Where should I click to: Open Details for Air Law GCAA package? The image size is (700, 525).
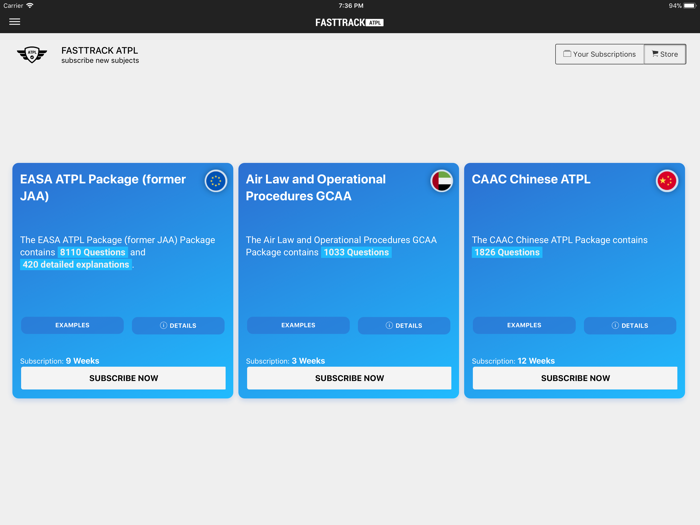pyautogui.click(x=404, y=325)
